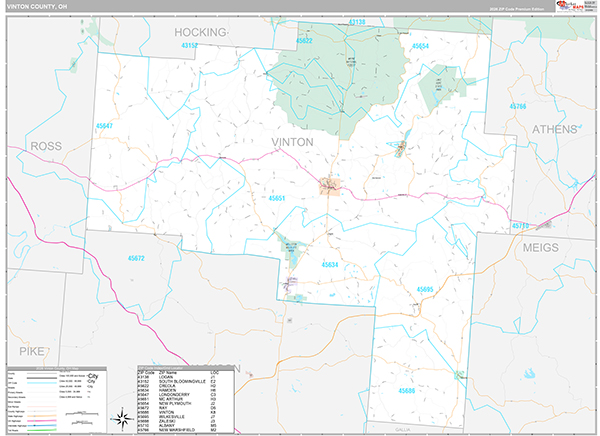
Task: Click the pink US Highway legend line
Action: [42, 421]
